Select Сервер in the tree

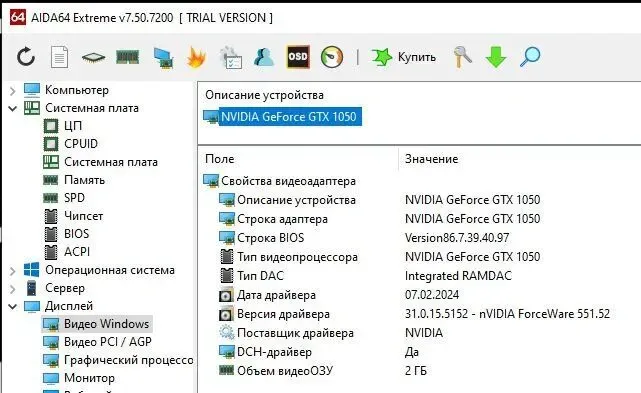(65, 288)
